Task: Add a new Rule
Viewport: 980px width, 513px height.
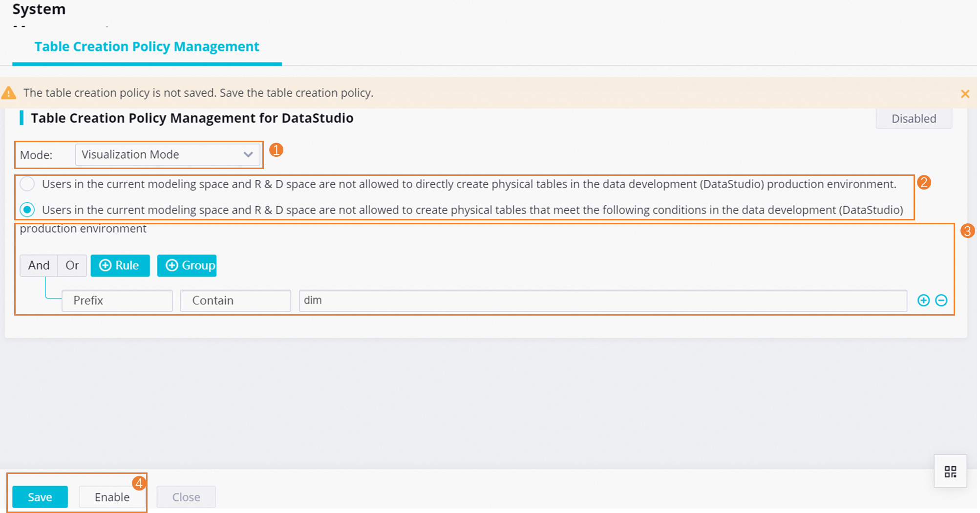Action: tap(120, 265)
